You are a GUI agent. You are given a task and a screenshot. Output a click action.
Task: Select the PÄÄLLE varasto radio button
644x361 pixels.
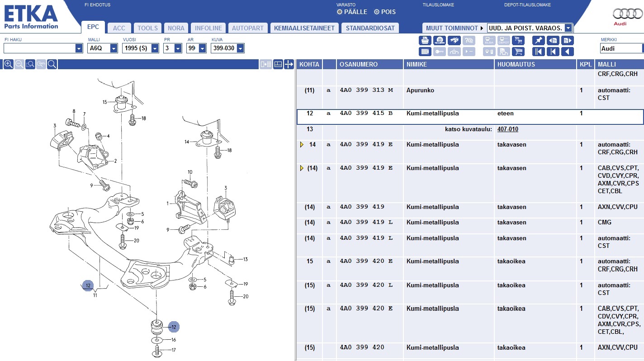(340, 12)
